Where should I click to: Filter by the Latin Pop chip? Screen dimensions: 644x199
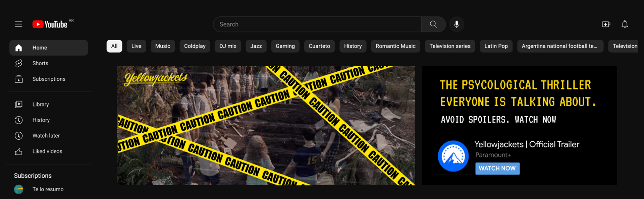click(x=496, y=46)
